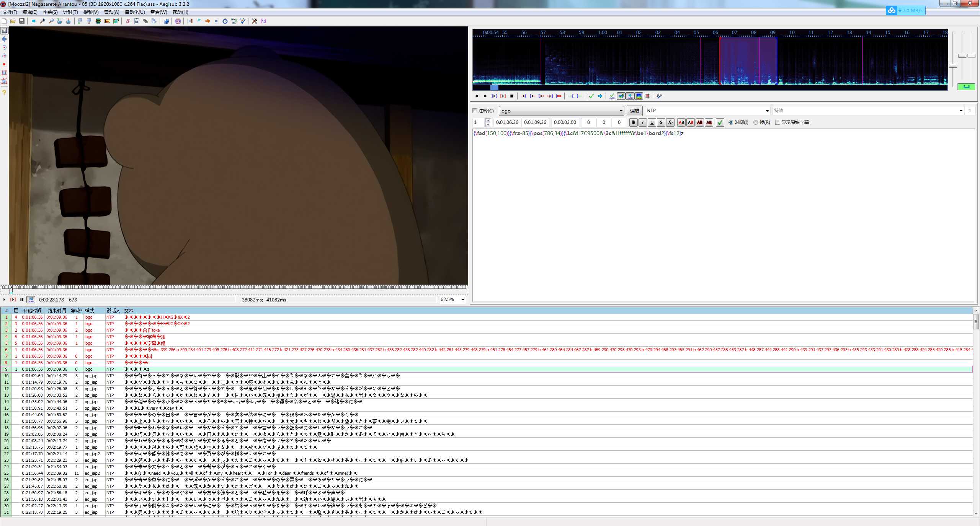
Task: Click the Strikeout S button
Action: (x=661, y=122)
